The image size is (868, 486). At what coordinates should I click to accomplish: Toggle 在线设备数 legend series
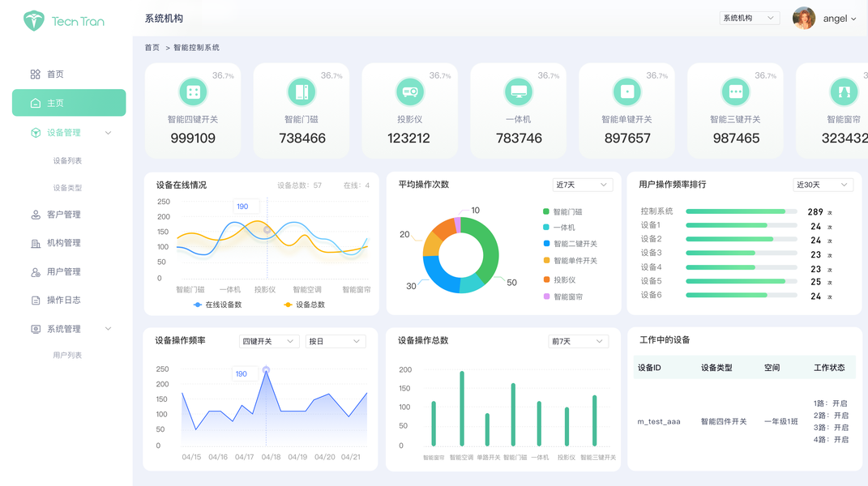217,305
